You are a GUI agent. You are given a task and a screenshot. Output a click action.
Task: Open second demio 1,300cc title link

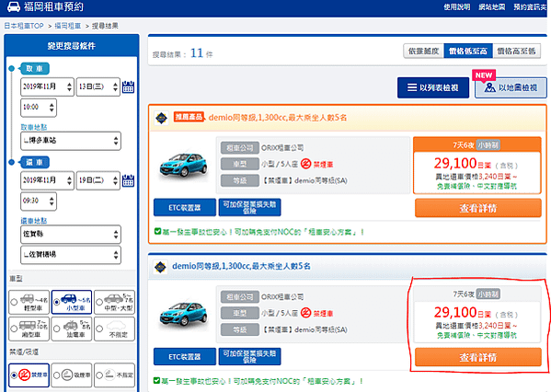[241, 267]
